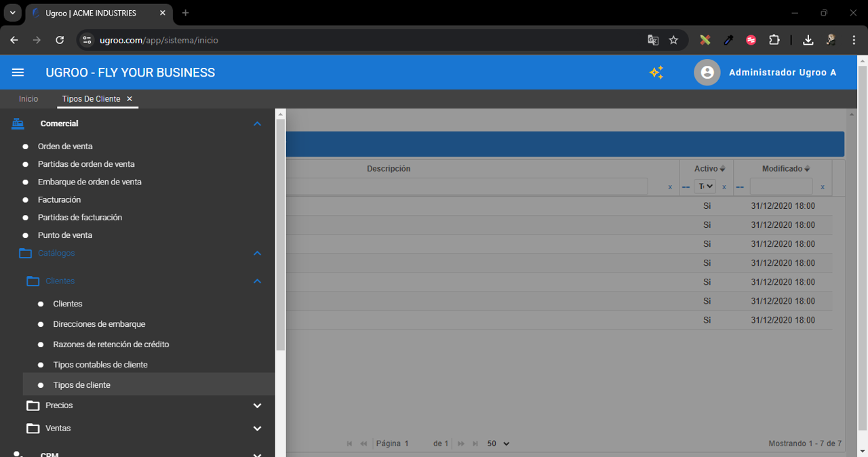Viewport: 868px width, 457px height.
Task: Open the browser downloads icon
Action: (x=808, y=40)
